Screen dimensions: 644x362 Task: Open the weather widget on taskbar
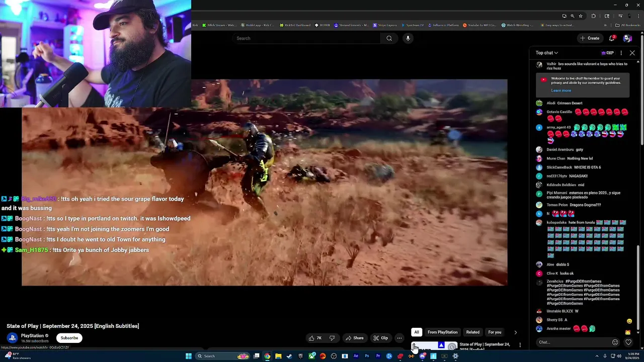tap(18, 356)
